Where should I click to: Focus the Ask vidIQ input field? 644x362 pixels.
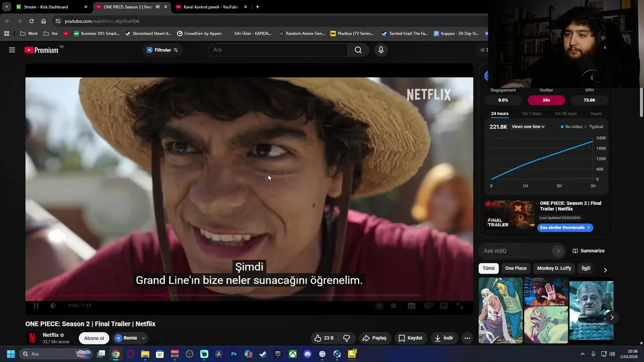pos(517,251)
